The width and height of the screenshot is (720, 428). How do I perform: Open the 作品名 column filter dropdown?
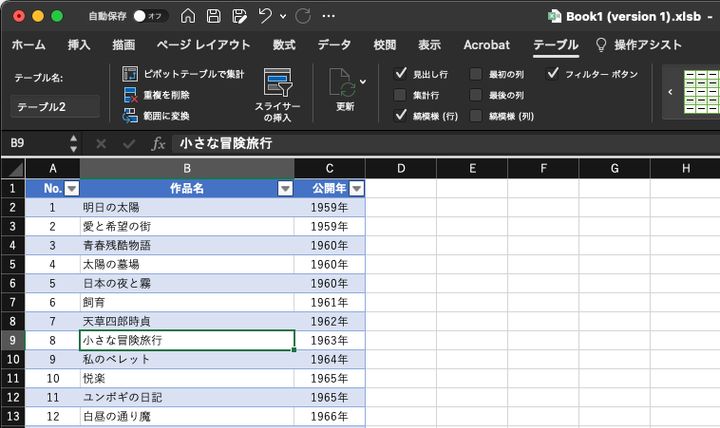[x=285, y=188]
